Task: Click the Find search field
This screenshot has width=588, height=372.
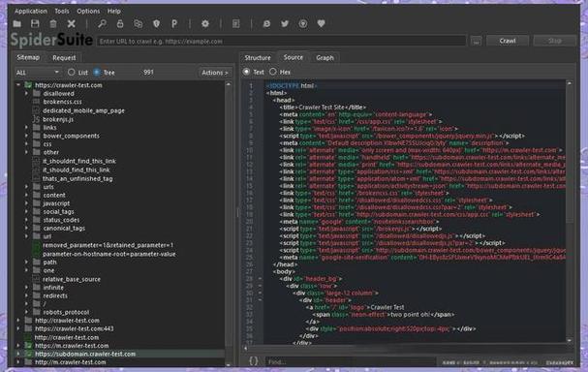Action: point(351,361)
